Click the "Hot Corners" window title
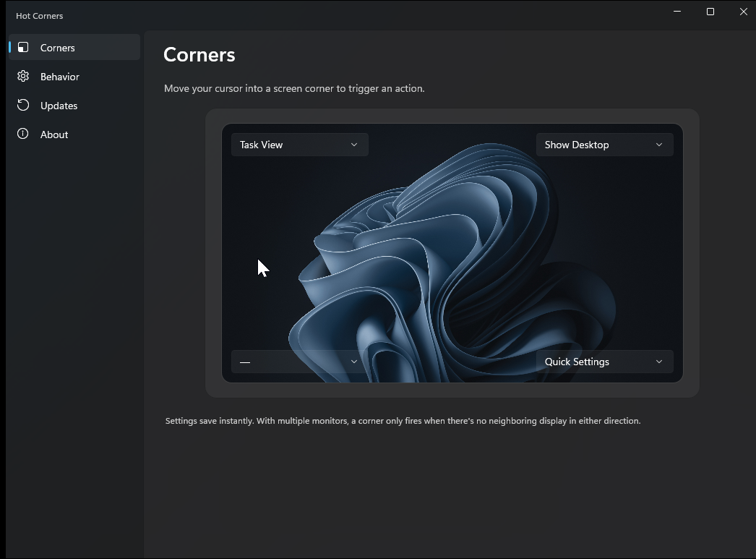Image resolution: width=756 pixels, height=559 pixels. pos(40,16)
